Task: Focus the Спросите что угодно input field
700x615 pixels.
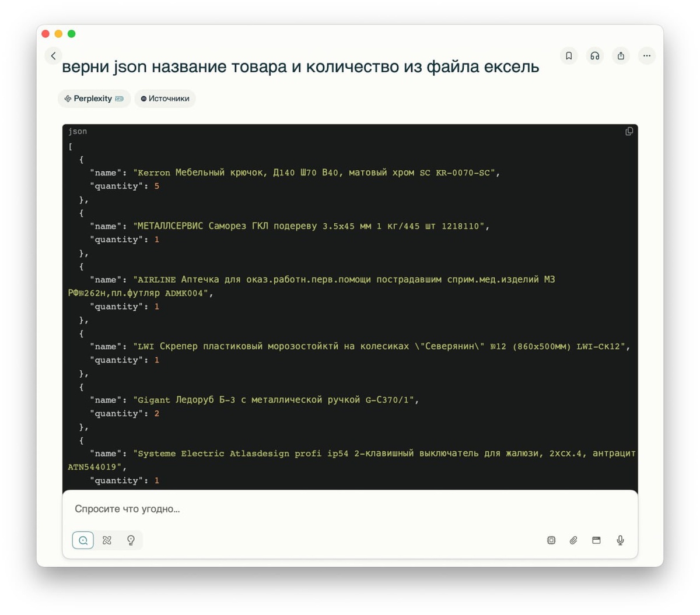Action: coord(350,509)
